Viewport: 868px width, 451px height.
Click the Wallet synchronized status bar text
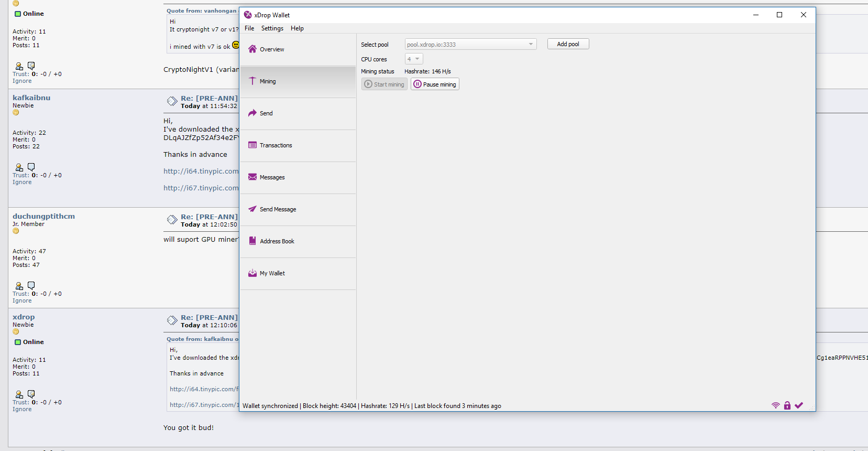click(x=270, y=406)
